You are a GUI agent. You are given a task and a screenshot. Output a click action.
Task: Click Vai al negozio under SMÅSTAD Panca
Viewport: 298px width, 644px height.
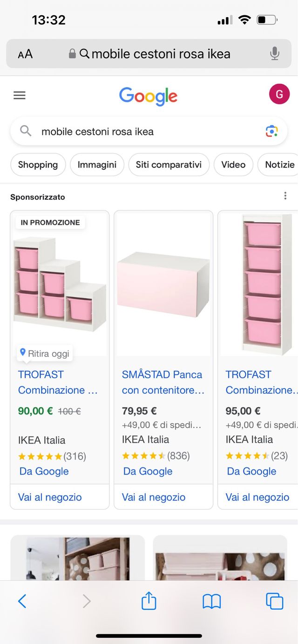(x=154, y=497)
